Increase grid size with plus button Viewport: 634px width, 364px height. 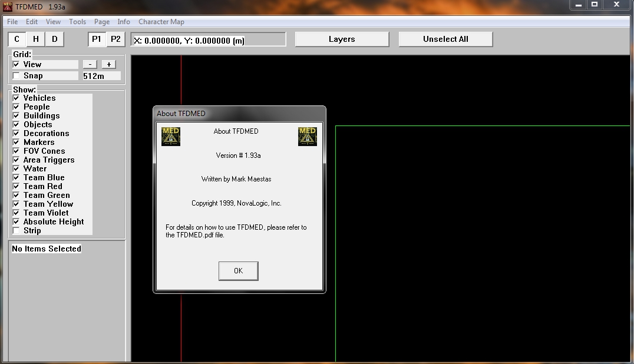[109, 64]
